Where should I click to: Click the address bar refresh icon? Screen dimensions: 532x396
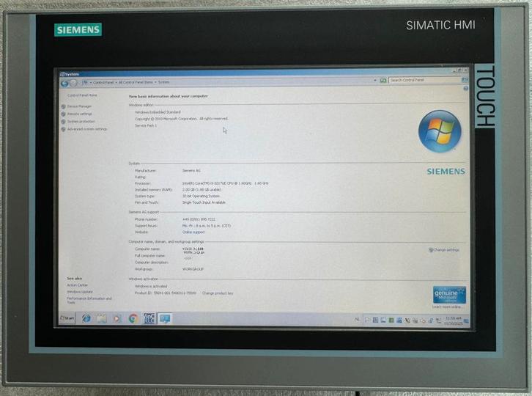(x=383, y=81)
